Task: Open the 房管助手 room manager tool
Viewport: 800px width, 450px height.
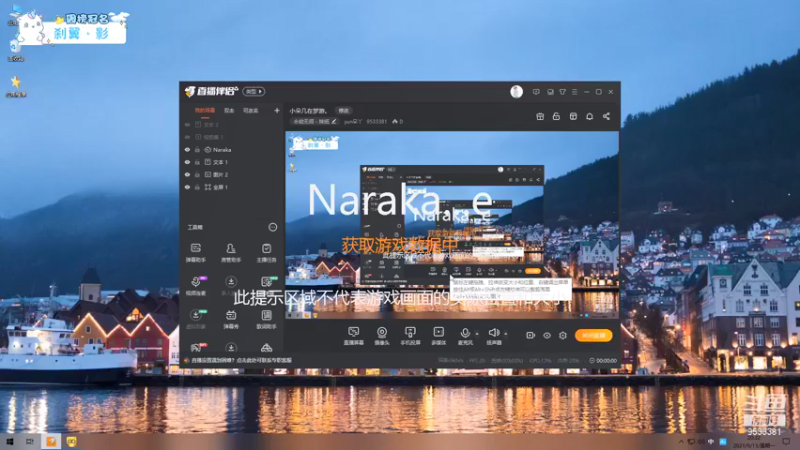Action: pyautogui.click(x=231, y=253)
